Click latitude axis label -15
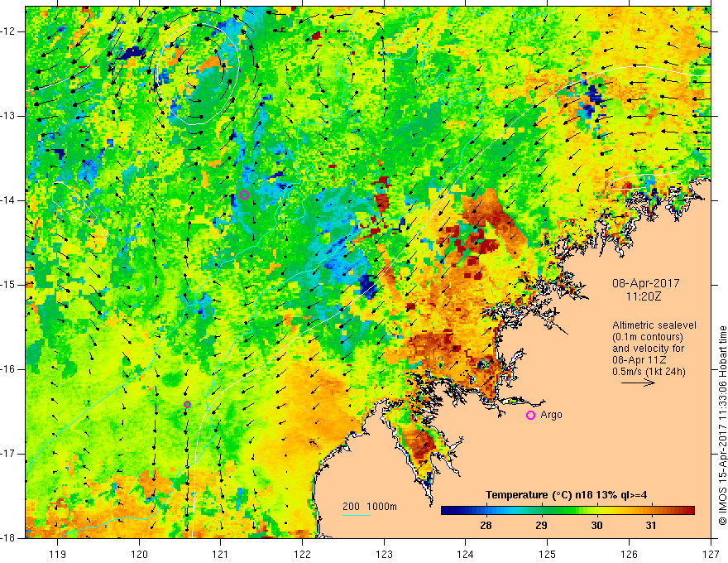728x563 pixels. 8,284
